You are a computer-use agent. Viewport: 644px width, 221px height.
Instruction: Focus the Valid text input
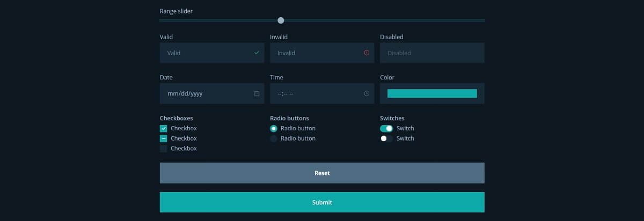point(212,53)
